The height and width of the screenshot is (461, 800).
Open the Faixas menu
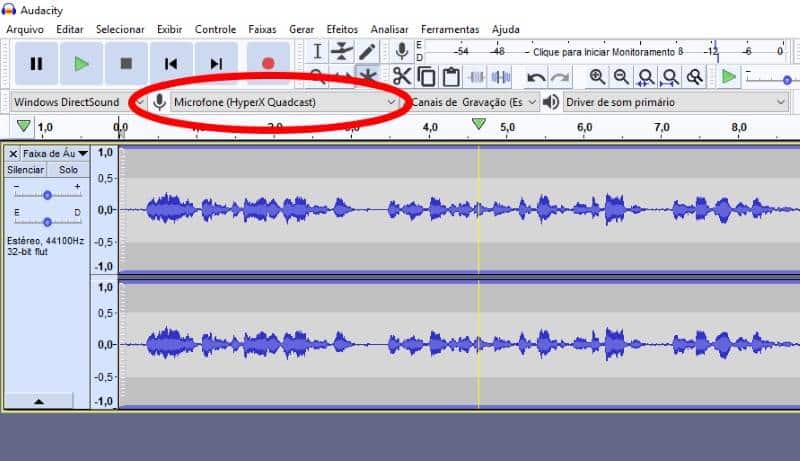(x=262, y=30)
